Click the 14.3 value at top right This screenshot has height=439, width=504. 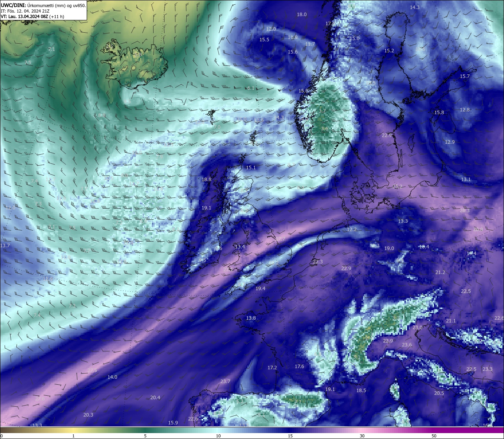click(415, 7)
